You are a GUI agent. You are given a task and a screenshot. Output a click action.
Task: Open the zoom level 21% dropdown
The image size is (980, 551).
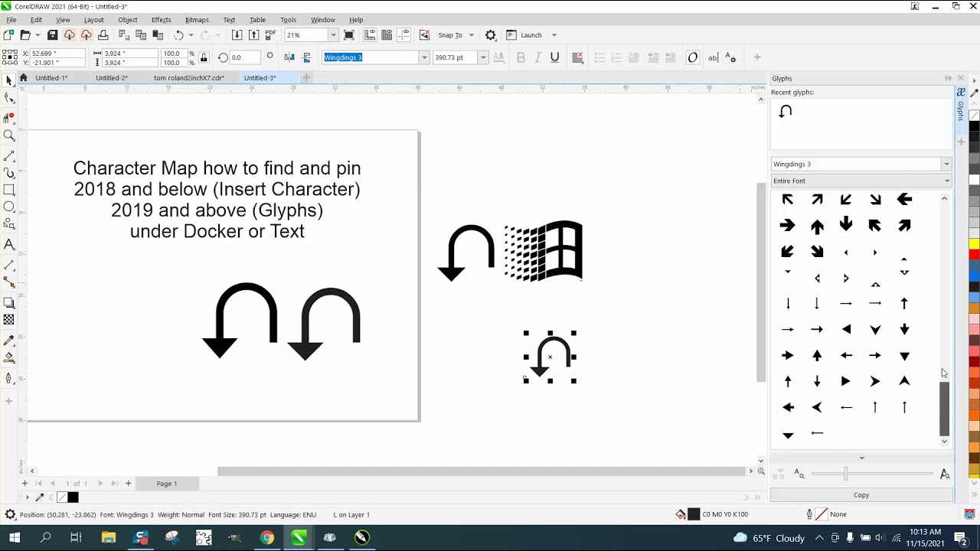tap(333, 35)
